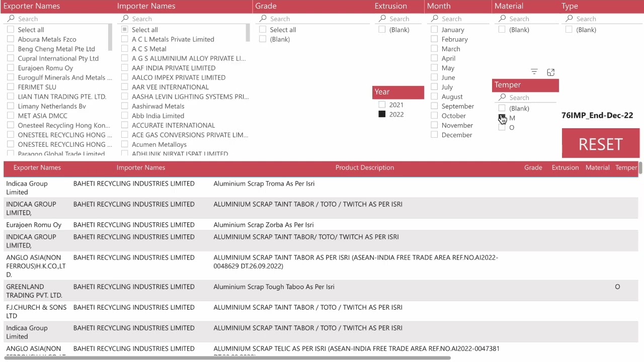
Task: Tick the January month checkbox
Action: [x=434, y=30]
